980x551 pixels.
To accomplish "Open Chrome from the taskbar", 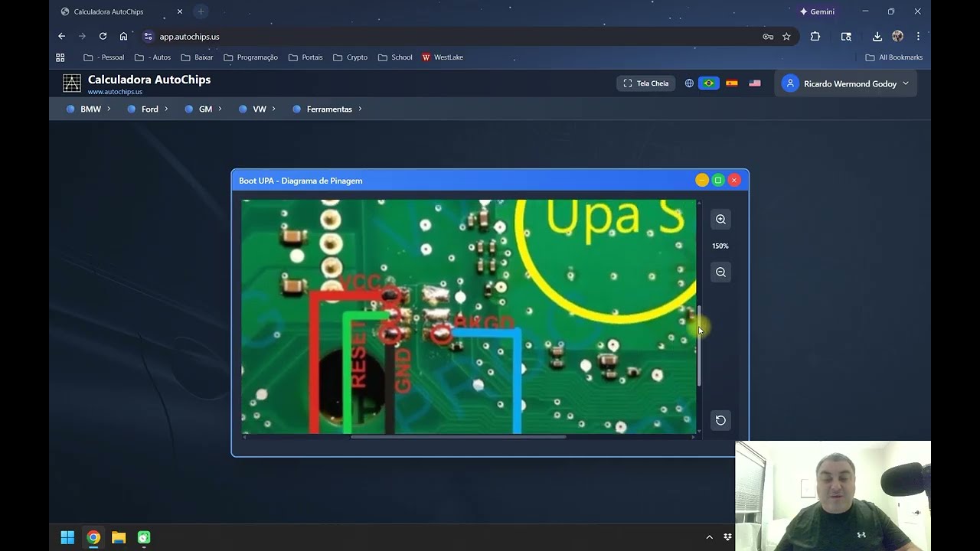I will pos(93,537).
